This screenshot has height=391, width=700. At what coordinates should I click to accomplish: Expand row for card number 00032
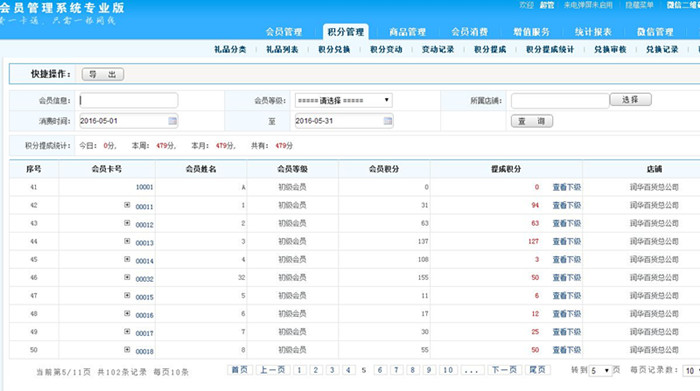[x=127, y=277]
